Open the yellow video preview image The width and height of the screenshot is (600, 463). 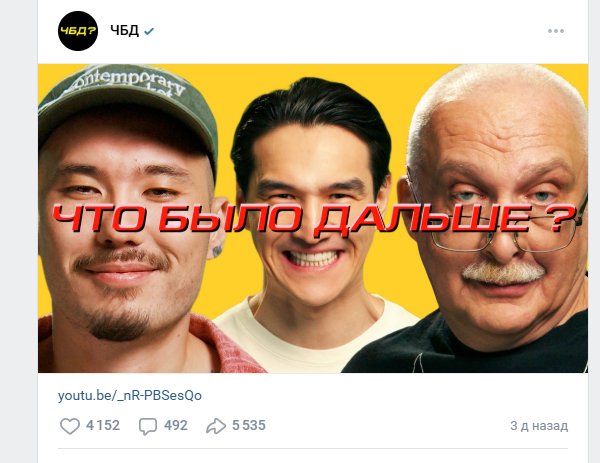point(313,218)
